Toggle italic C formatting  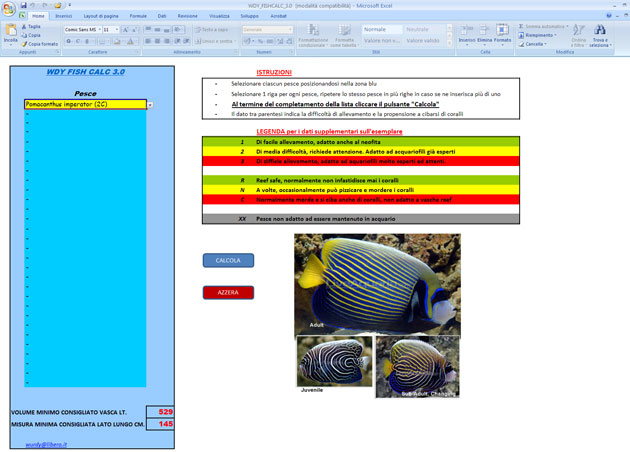point(78,41)
